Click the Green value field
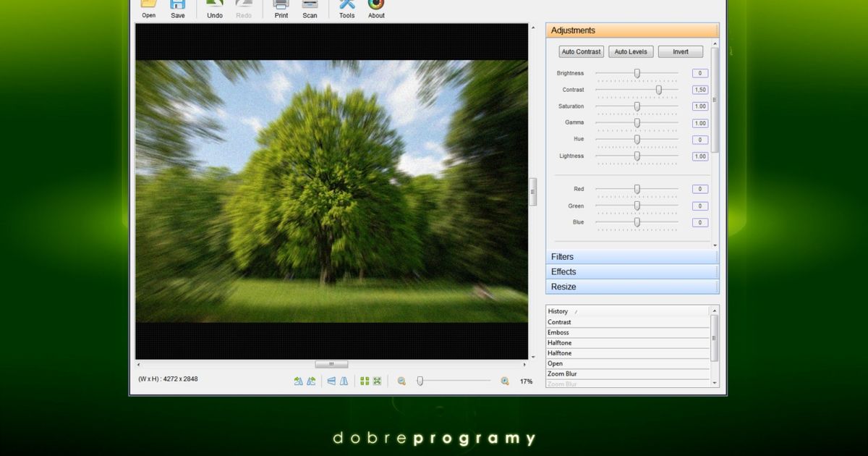Screen dimensions: 868x456 point(700,206)
